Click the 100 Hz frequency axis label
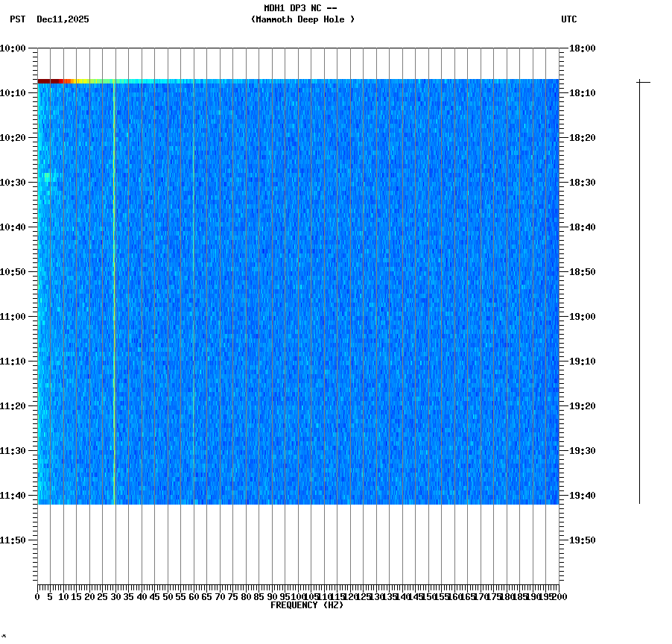Viewport: 672px width, 644px height. [296, 596]
